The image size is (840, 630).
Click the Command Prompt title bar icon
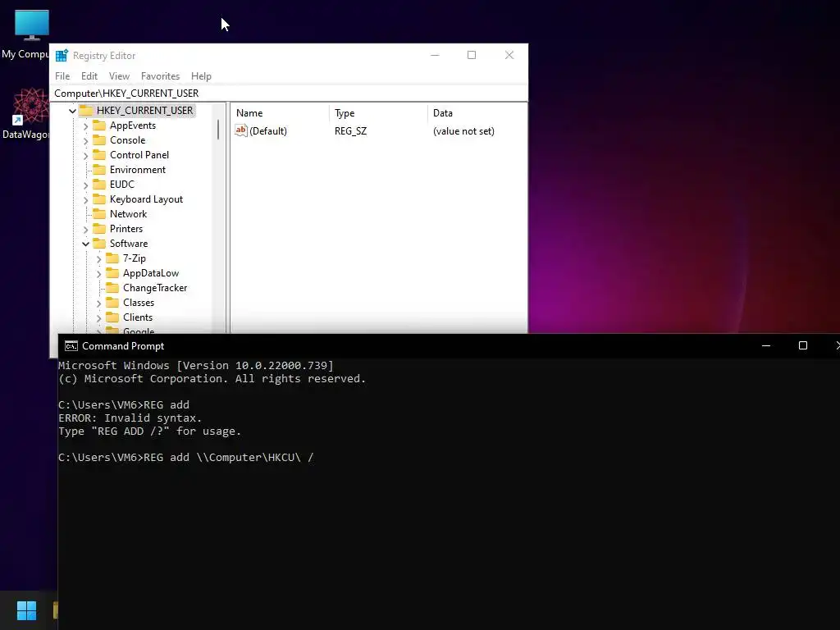click(x=71, y=346)
